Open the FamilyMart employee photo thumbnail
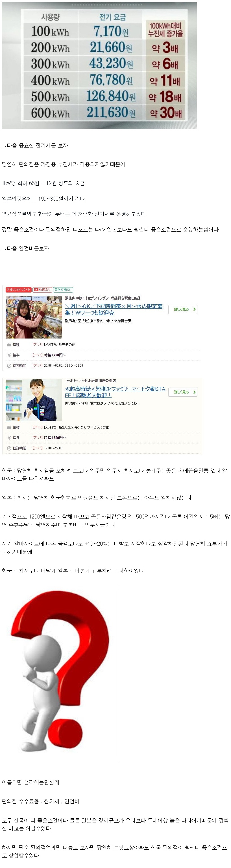Screen dimensions: 231x868 point(34,400)
